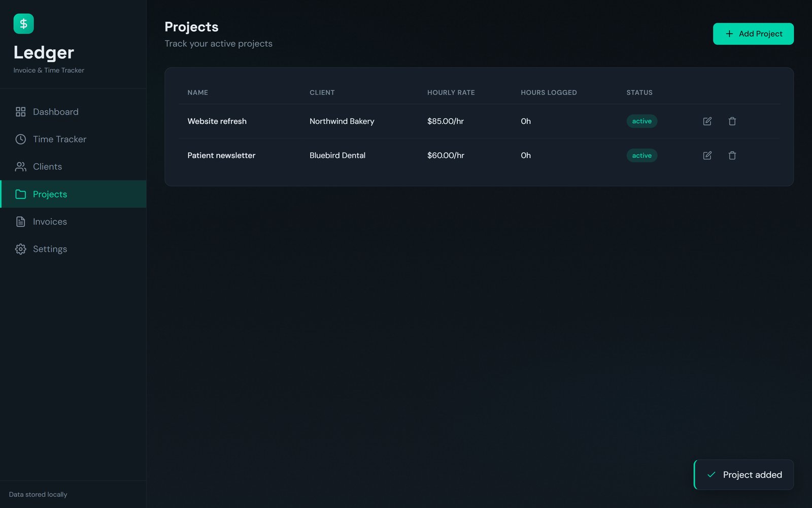Click the Track your active projects subtitle

coord(218,44)
